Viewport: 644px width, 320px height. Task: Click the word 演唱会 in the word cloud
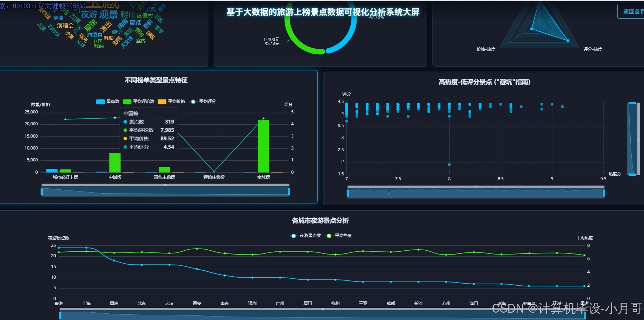point(65,26)
